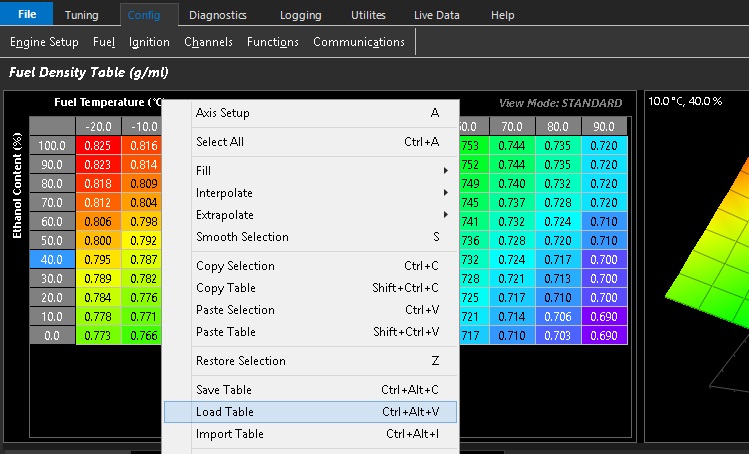749x454 pixels.
Task: Go to the Logging tab
Action: tap(300, 15)
